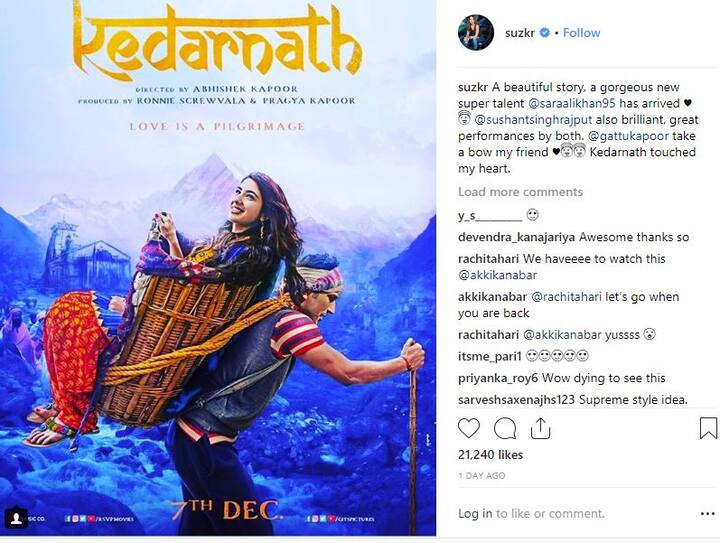
Task: Click the suzkr profile picture
Action: (x=476, y=32)
